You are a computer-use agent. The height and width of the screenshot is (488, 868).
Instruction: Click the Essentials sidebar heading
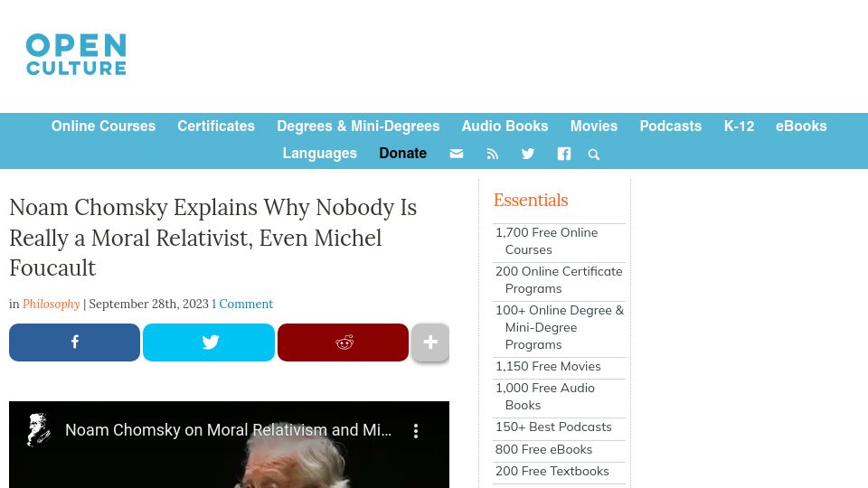tap(531, 201)
